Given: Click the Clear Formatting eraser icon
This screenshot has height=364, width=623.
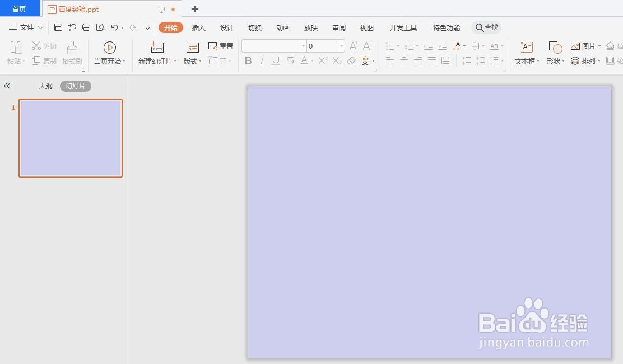Looking at the screenshot, I should [x=351, y=60].
